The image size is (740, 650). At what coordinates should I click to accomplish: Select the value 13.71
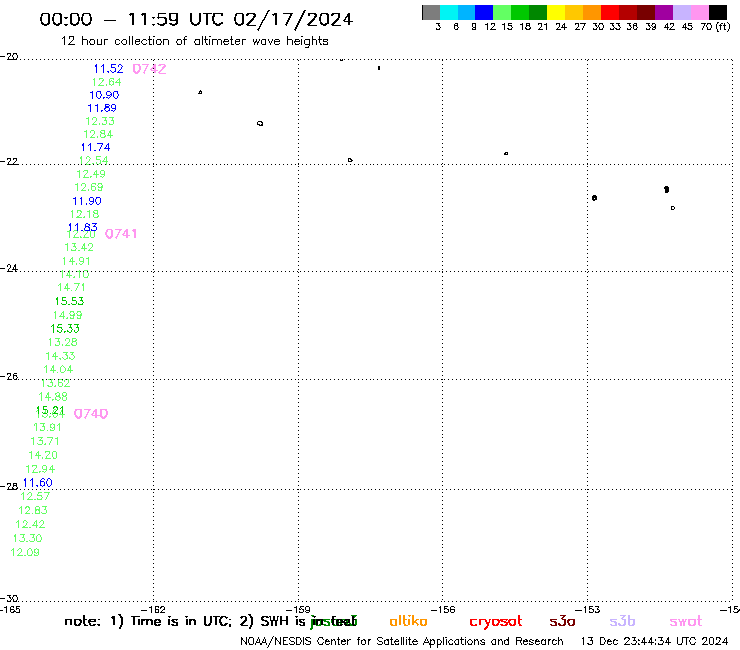pyautogui.click(x=45, y=441)
